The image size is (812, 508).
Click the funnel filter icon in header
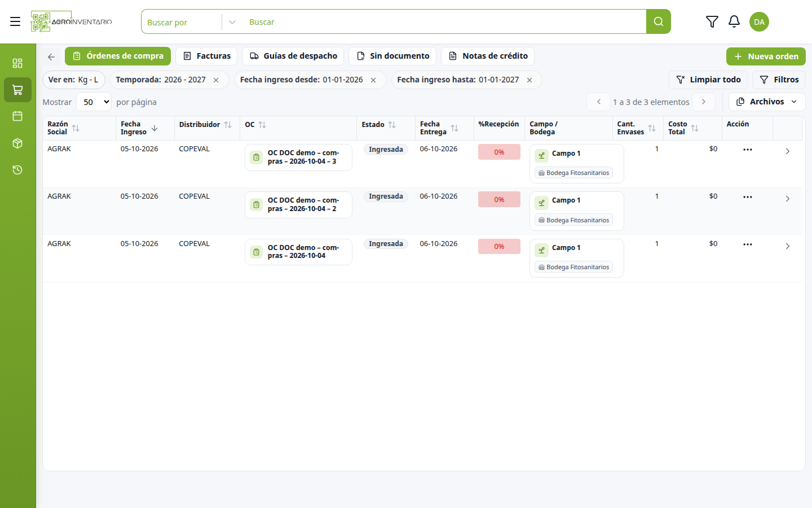[x=712, y=21]
